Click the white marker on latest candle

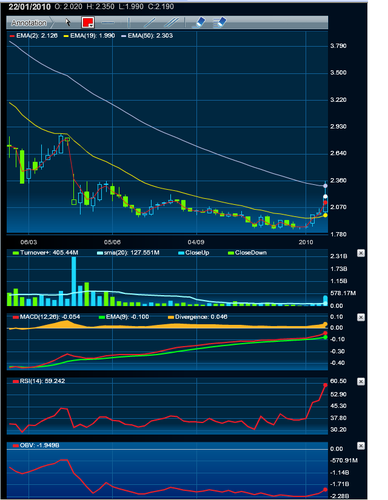tap(325, 197)
